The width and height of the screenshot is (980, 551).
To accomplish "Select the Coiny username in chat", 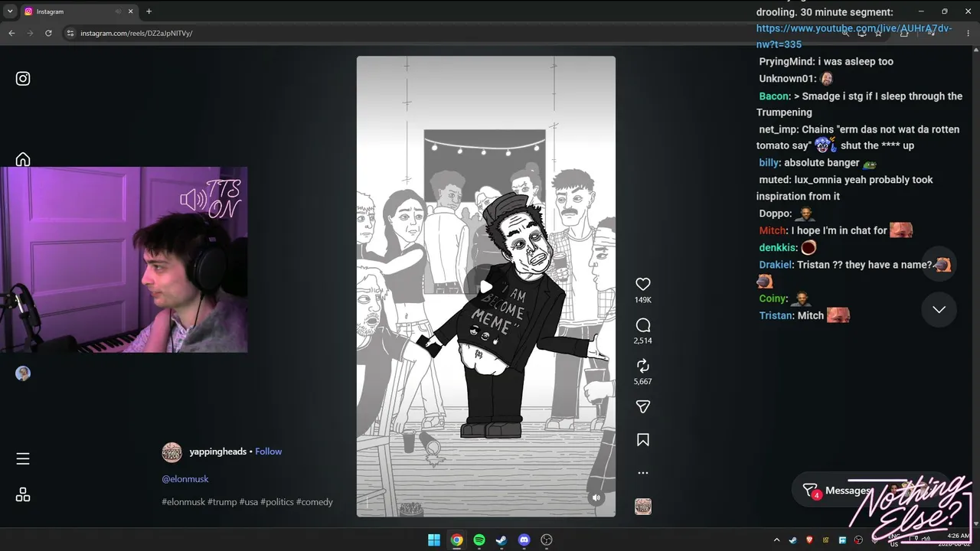I will (x=773, y=298).
